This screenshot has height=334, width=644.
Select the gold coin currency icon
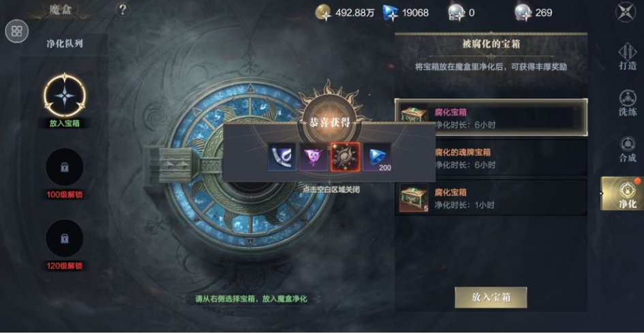click(x=323, y=13)
